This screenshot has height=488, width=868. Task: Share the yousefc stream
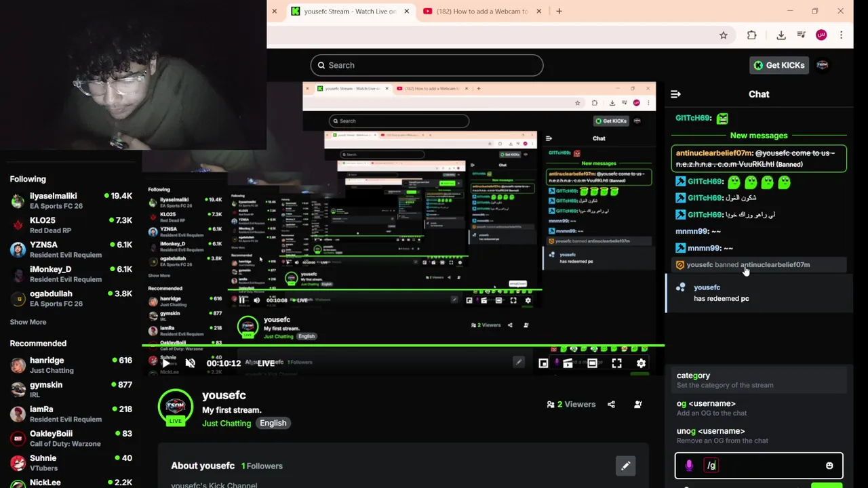[611, 404]
